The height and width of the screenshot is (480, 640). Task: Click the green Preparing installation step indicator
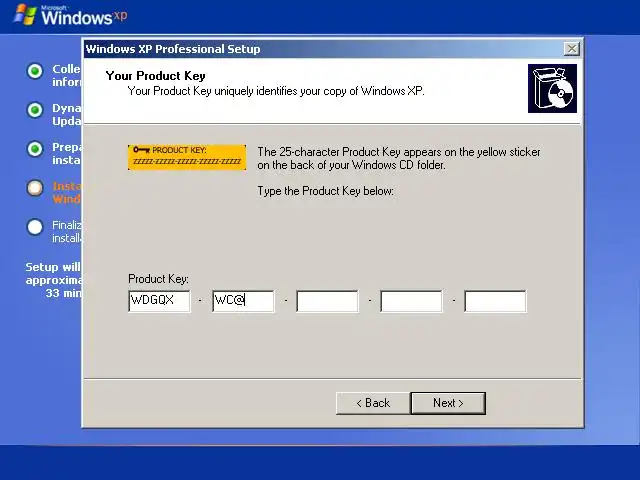pyautogui.click(x=35, y=149)
